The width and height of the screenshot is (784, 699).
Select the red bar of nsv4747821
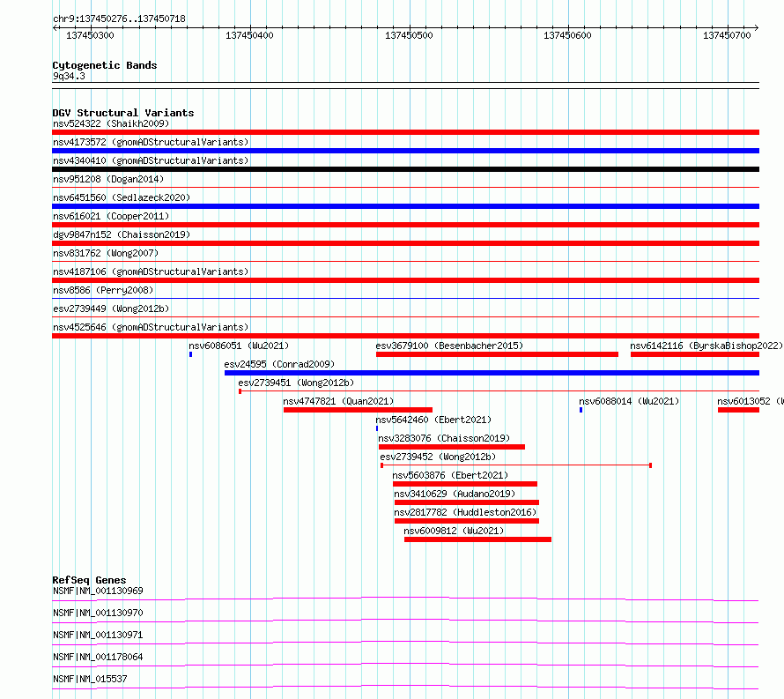click(358, 410)
